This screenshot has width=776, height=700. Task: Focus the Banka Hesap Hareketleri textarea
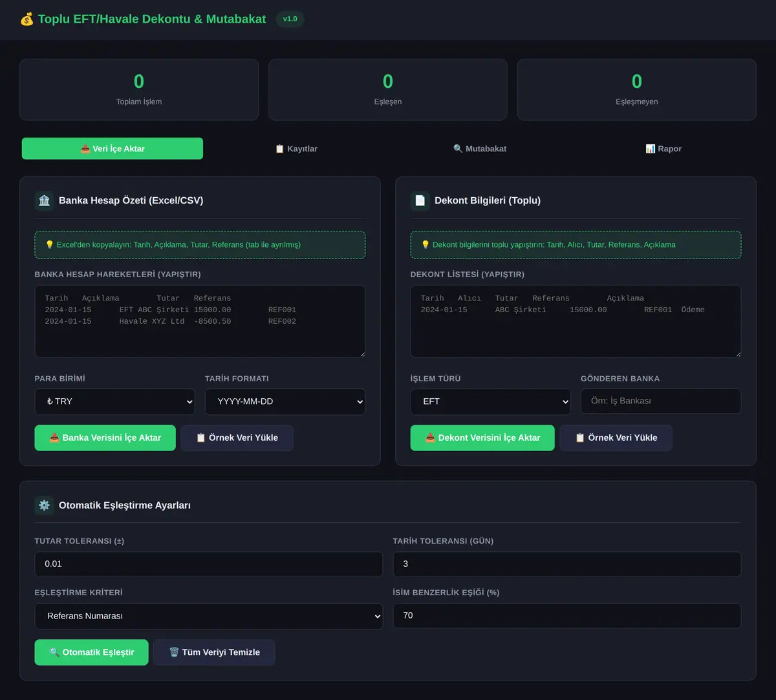click(x=200, y=321)
